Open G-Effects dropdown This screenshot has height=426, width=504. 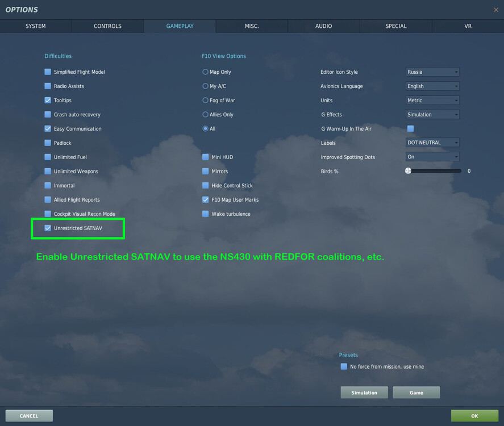432,114
